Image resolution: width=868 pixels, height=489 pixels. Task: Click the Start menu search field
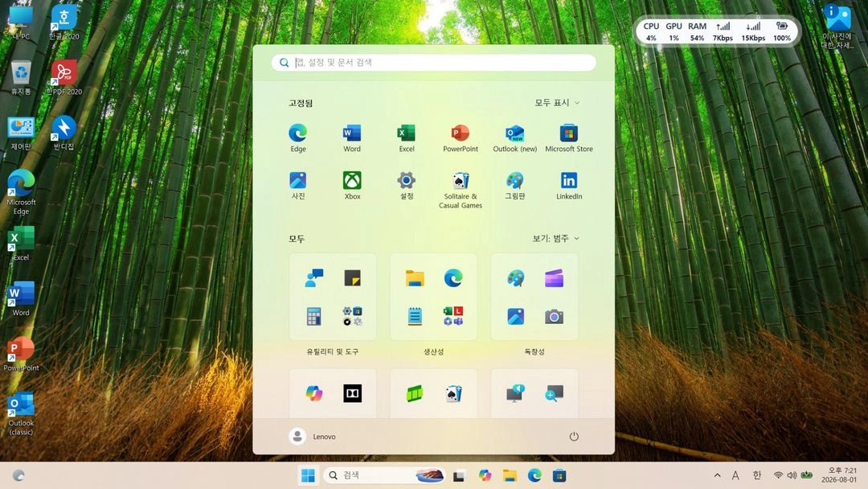pos(433,63)
